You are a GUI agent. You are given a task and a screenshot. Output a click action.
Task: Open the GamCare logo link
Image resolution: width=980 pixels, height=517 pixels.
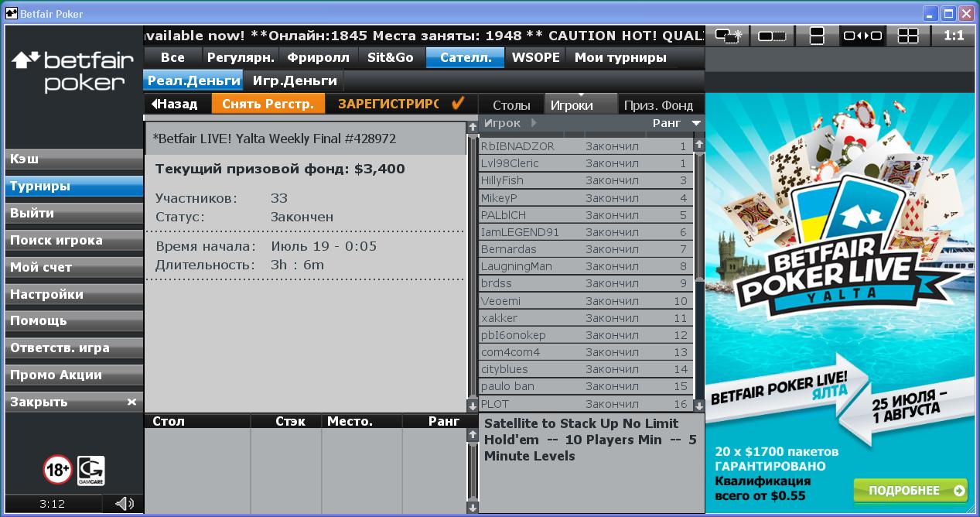(x=91, y=471)
